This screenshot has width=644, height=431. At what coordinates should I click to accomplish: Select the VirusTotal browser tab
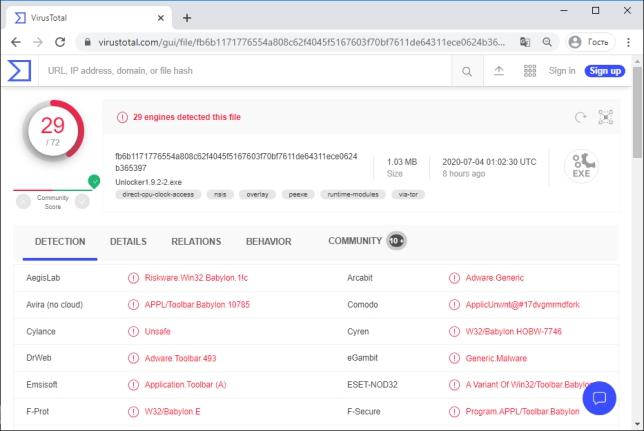pyautogui.click(x=89, y=18)
